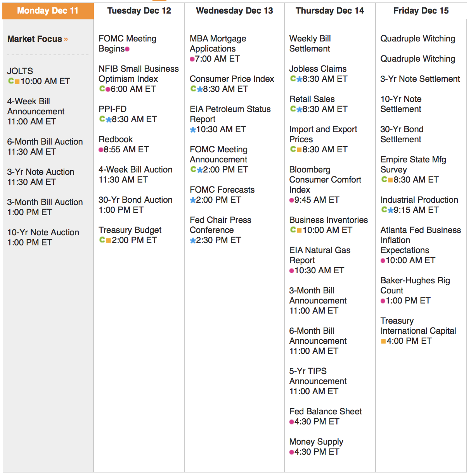Select the Wednesday Dec 13 header
Screen dimensions: 471x476
pos(234,11)
